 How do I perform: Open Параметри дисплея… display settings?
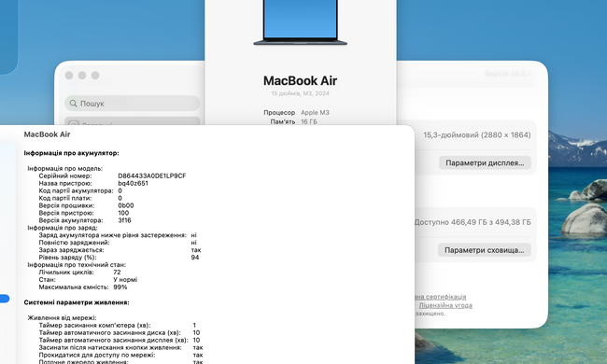click(x=485, y=162)
